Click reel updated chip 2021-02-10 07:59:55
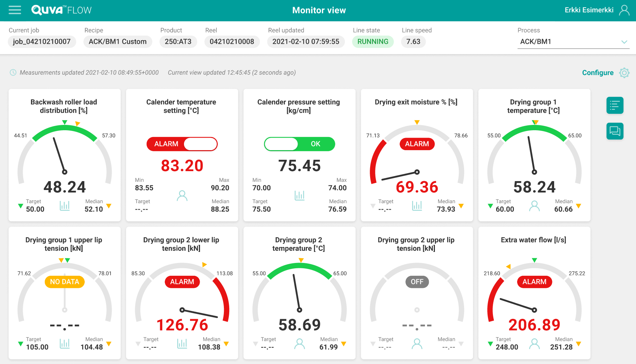The height and width of the screenshot is (364, 636). [x=306, y=42]
